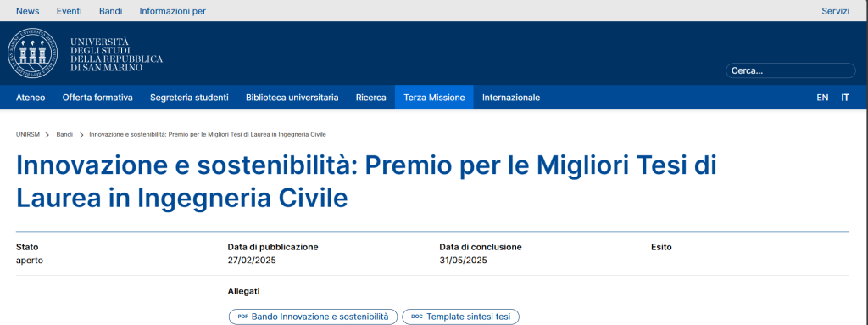This screenshot has height=325, width=868.
Task: Click conclusion date 31/05/2025
Action: 464,261
